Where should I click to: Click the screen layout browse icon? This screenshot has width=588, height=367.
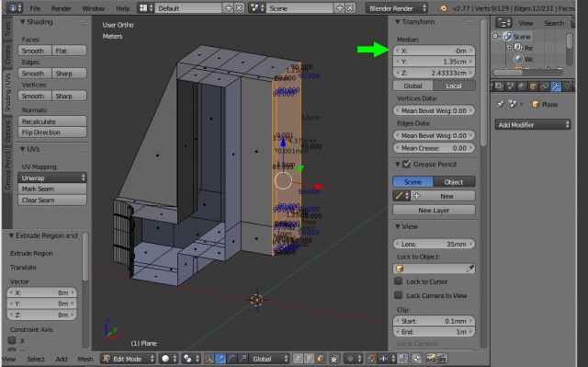[x=145, y=8]
